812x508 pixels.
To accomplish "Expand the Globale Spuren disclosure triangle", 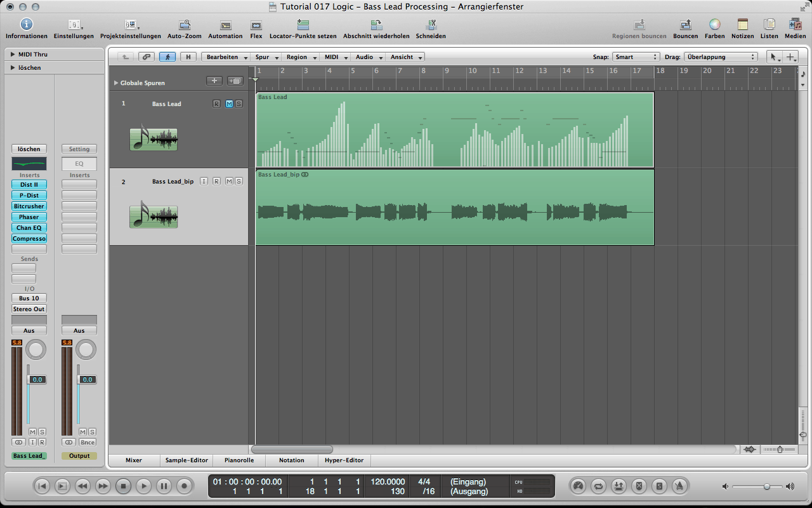I will tap(116, 83).
